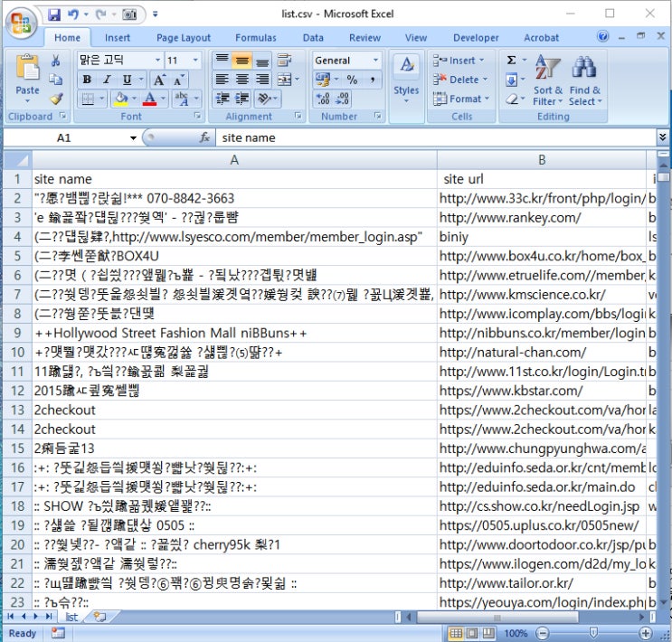Toggle Underline formatting

point(127,80)
